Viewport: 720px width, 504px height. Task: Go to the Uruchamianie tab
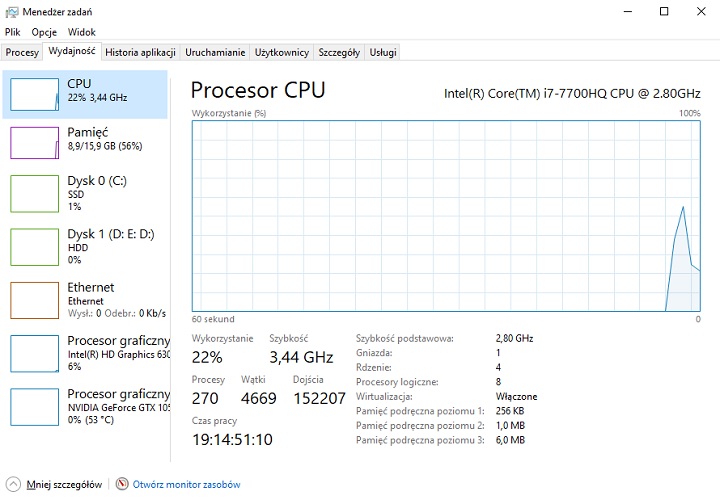pos(215,52)
